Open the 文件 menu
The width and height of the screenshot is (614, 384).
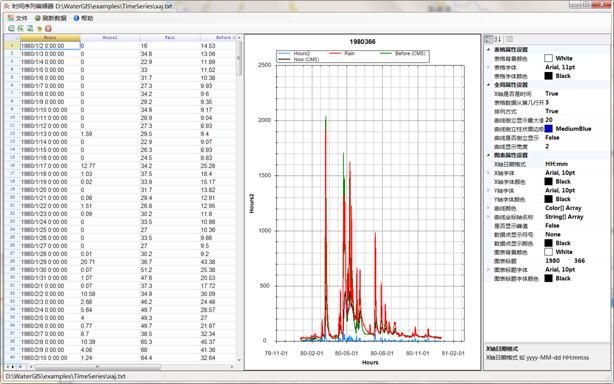(x=18, y=18)
